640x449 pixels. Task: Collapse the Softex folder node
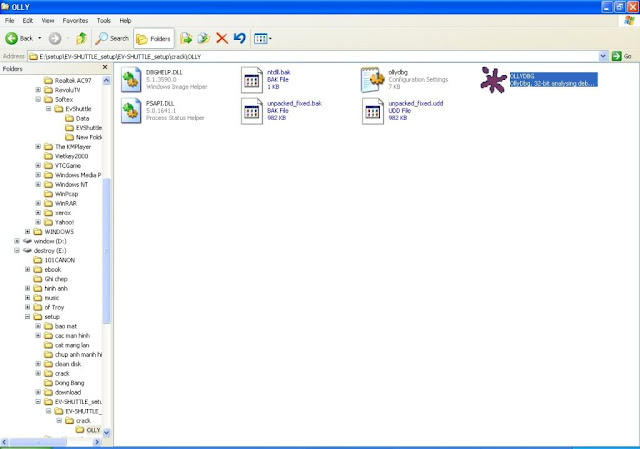[38, 99]
